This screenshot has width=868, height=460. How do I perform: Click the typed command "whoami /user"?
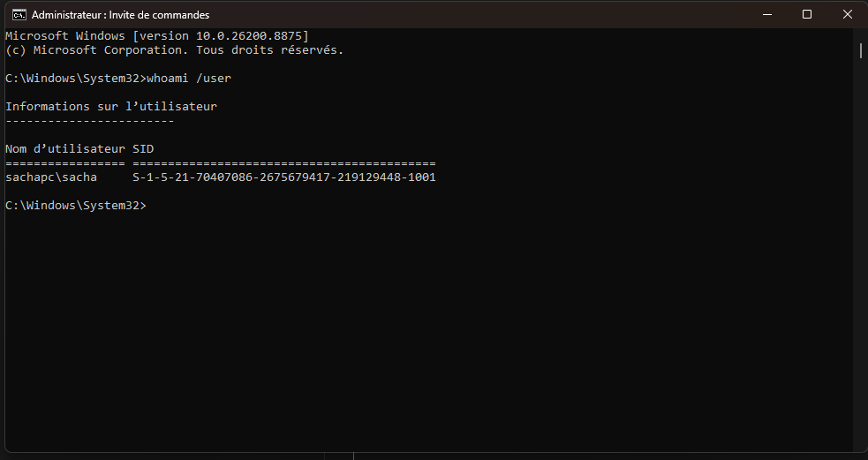pos(189,79)
